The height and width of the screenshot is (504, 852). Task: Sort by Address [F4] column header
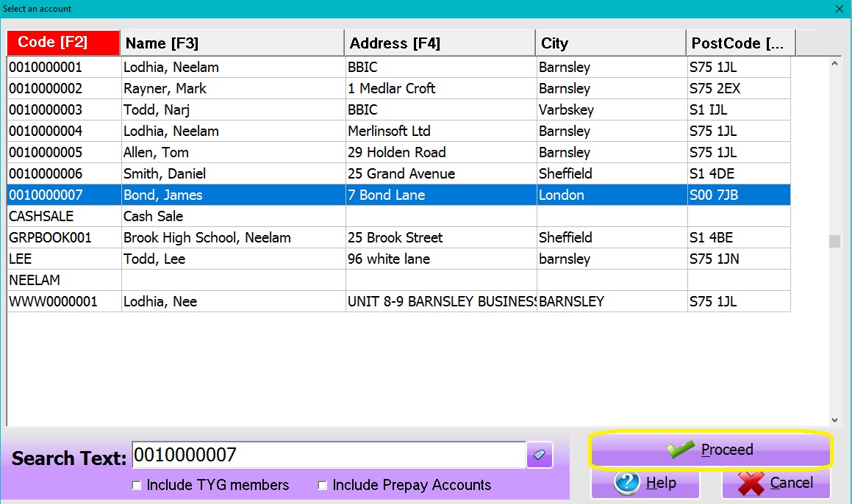440,43
